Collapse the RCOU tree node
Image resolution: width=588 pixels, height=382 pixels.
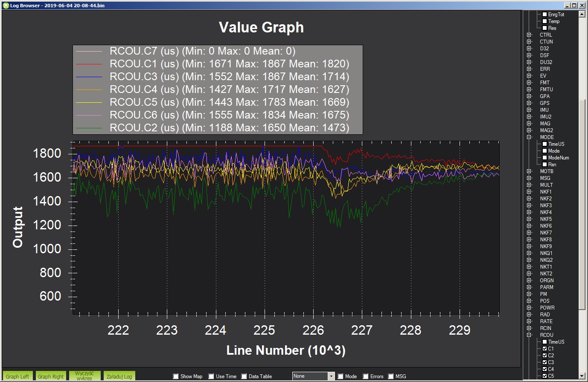click(x=529, y=335)
